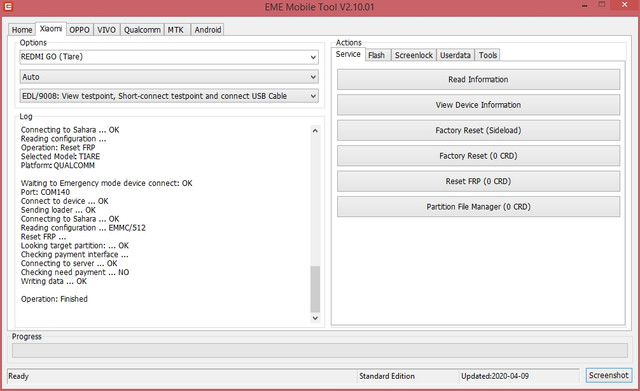Click the Screenshot button
Screen dimensions: 640x391
(609, 375)
